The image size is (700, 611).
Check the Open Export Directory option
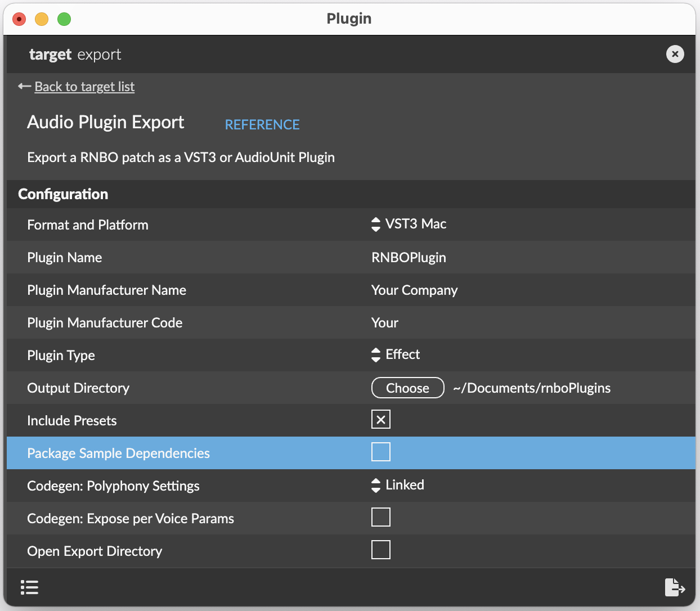pyautogui.click(x=381, y=550)
